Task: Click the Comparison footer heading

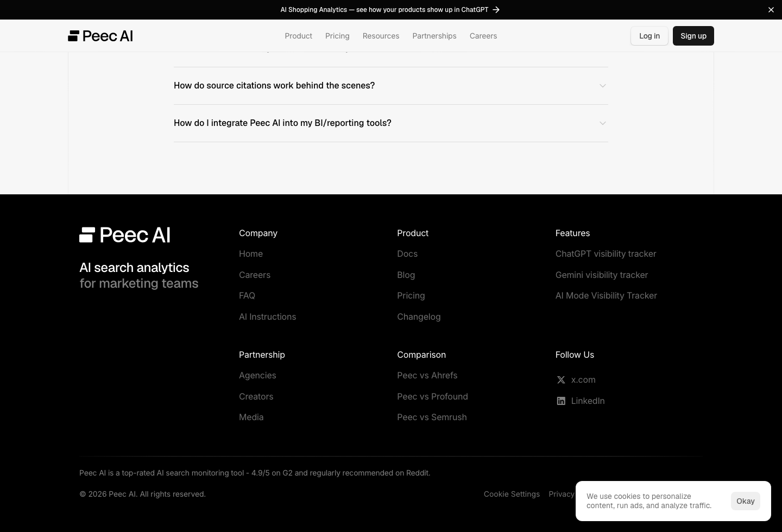Action: 421,355
